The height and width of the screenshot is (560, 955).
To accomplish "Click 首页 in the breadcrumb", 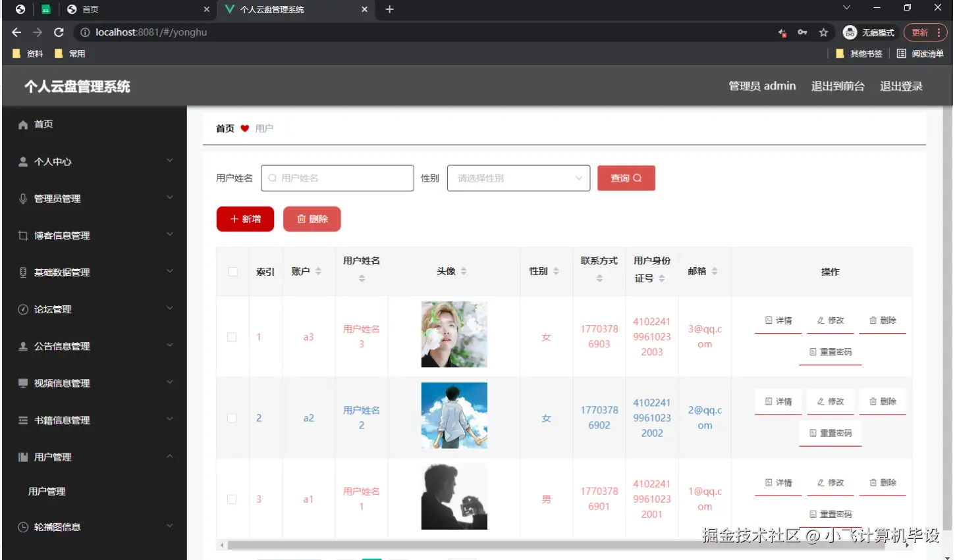I will pyautogui.click(x=225, y=128).
